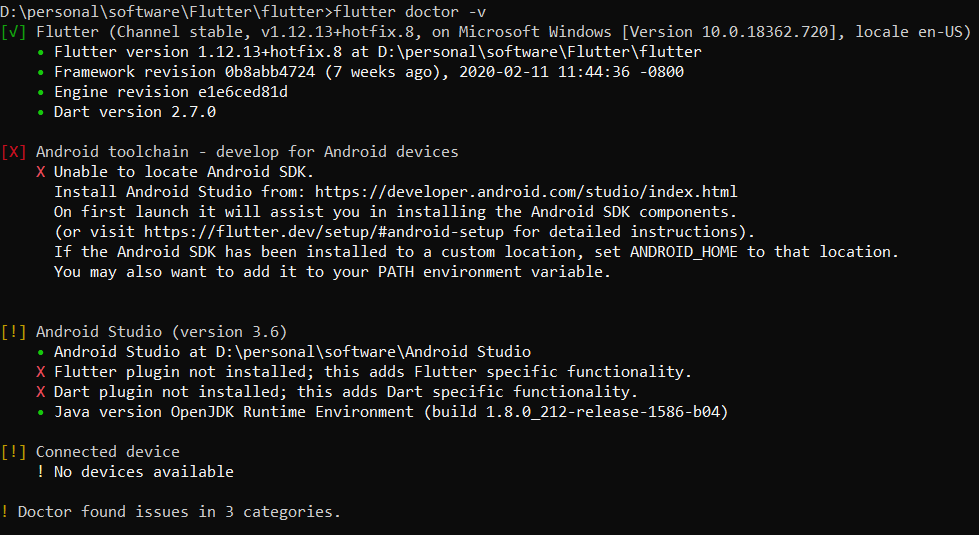Click red X before Unable to locate Android SDK
Screen dimensions: 979x535
pos(41,172)
